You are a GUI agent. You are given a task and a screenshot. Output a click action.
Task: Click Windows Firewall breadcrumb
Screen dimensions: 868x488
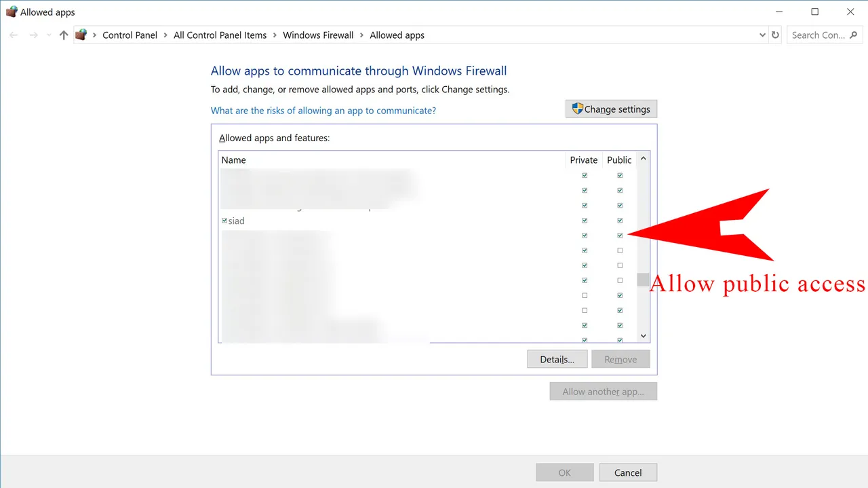[x=318, y=35]
